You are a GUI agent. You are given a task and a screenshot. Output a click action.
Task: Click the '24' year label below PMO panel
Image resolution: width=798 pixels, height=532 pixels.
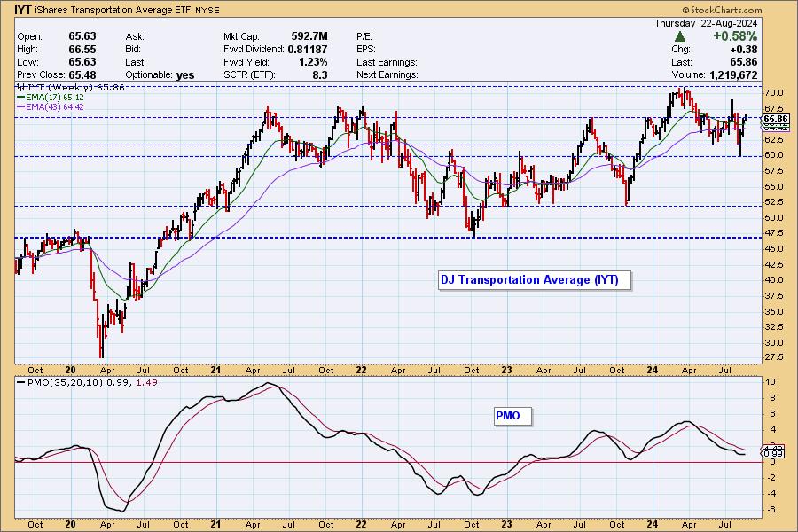point(653,524)
